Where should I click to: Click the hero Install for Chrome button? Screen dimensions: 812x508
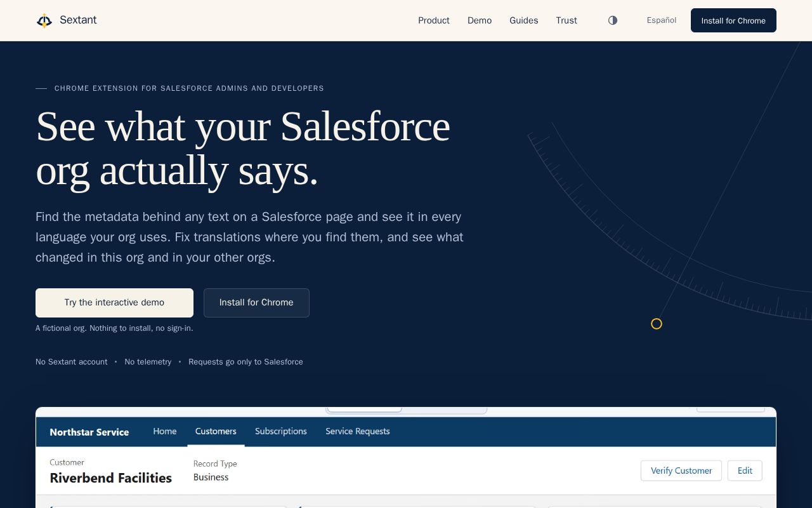(x=256, y=303)
